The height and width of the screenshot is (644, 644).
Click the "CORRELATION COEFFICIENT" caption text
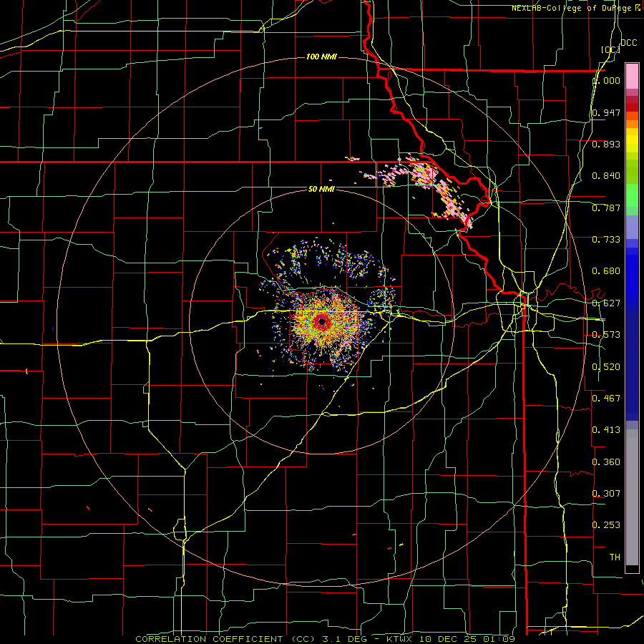point(209,639)
